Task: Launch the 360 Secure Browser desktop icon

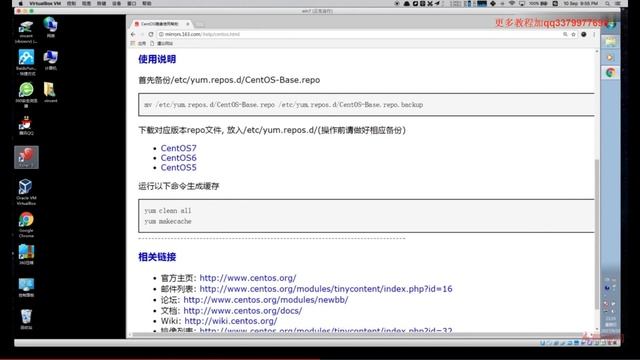Action: [x=26, y=94]
